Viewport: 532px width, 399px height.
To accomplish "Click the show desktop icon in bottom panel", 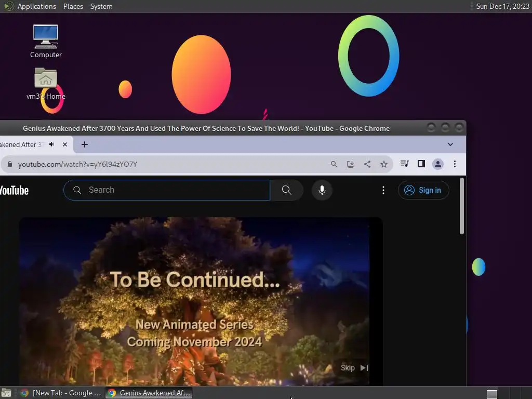I will click(x=6, y=393).
